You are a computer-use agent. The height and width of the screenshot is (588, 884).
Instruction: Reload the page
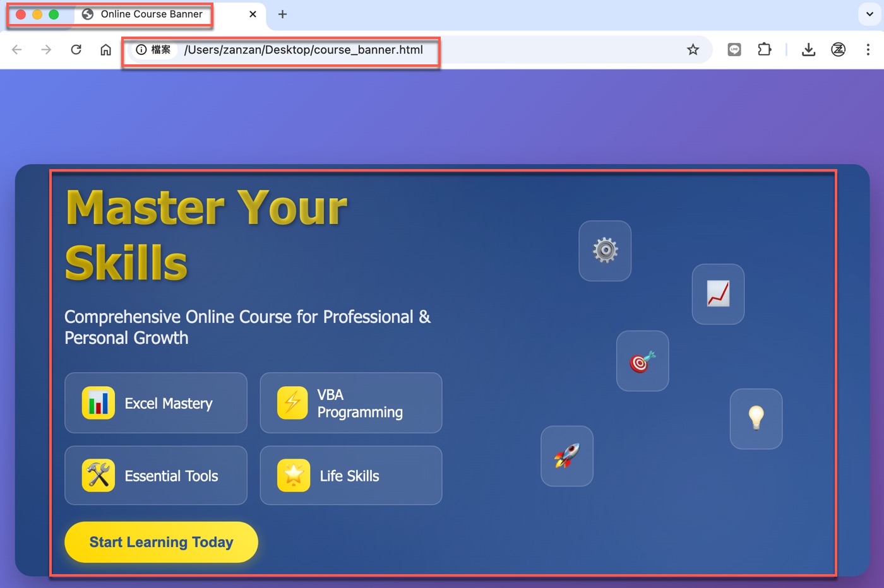[x=76, y=50]
